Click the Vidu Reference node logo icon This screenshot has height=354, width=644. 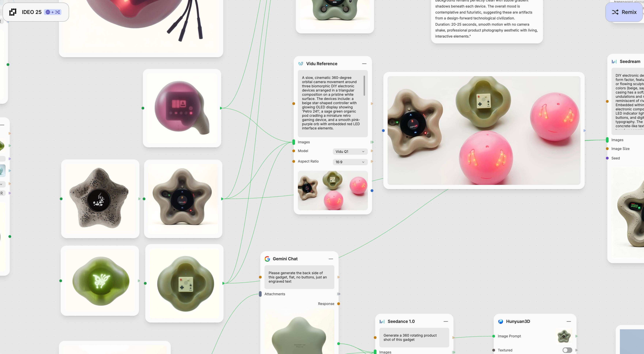pyautogui.click(x=300, y=64)
